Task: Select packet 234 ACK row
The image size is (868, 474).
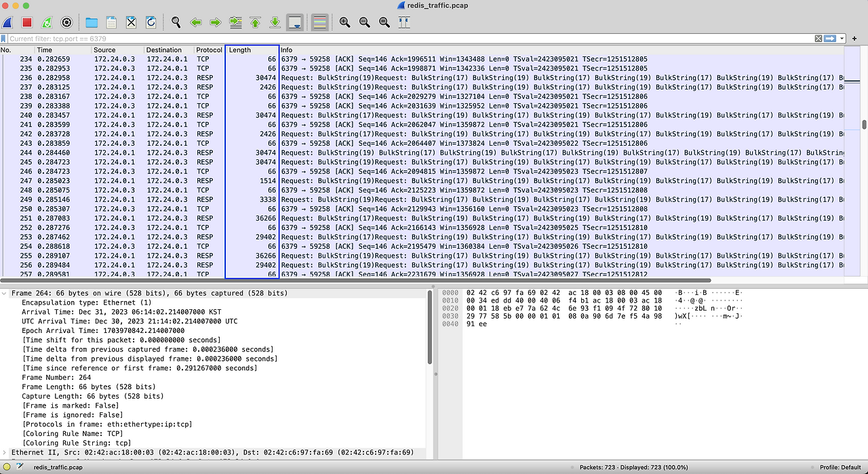Action: click(x=422, y=59)
